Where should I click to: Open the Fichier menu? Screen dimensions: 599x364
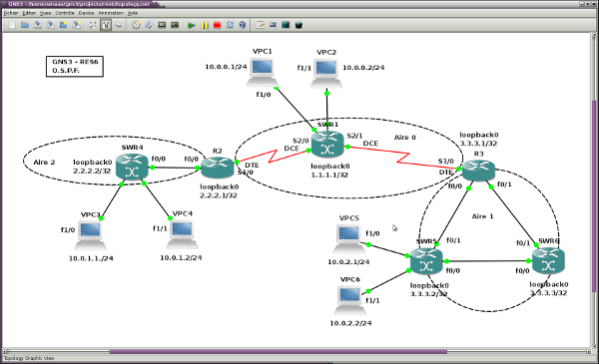tap(11, 13)
